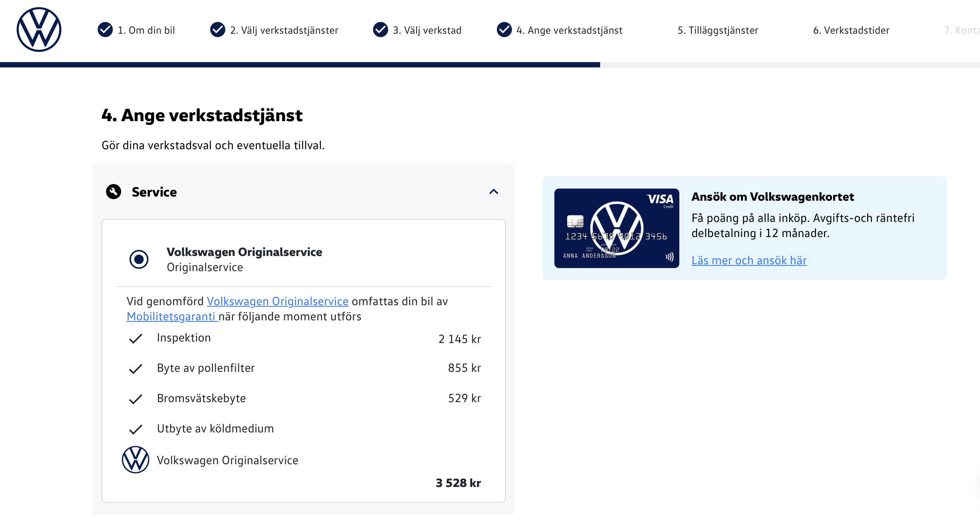Click the pollenfilter price 855 kr
980x521 pixels.
coord(465,368)
